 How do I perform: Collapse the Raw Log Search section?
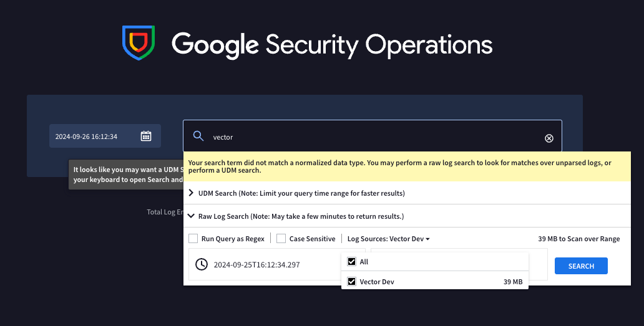point(191,216)
